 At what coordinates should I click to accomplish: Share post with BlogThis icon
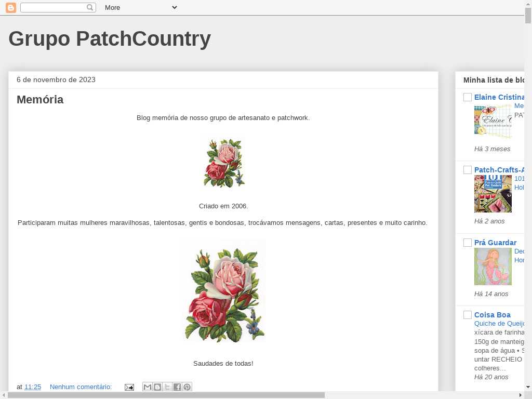point(157,387)
